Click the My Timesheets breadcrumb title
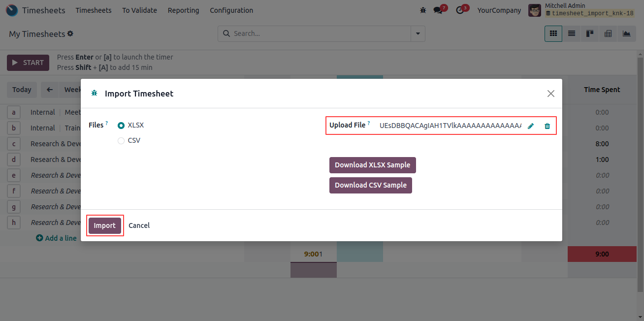 click(x=37, y=34)
